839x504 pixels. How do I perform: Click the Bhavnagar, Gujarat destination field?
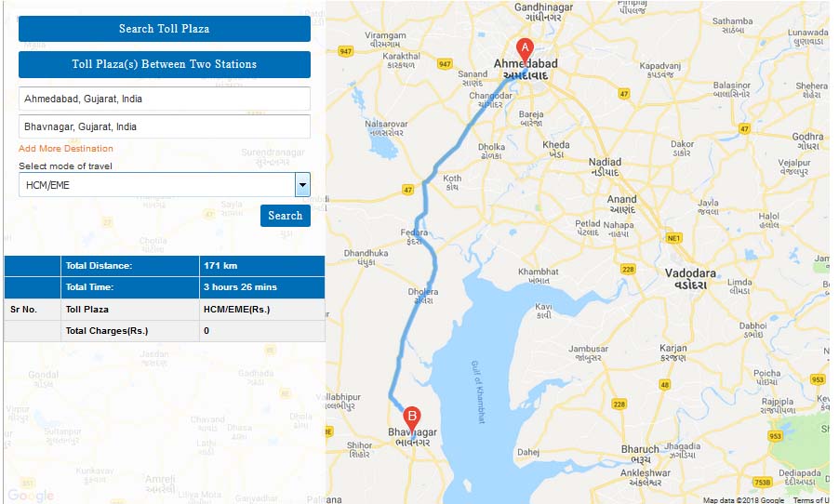[x=165, y=126]
